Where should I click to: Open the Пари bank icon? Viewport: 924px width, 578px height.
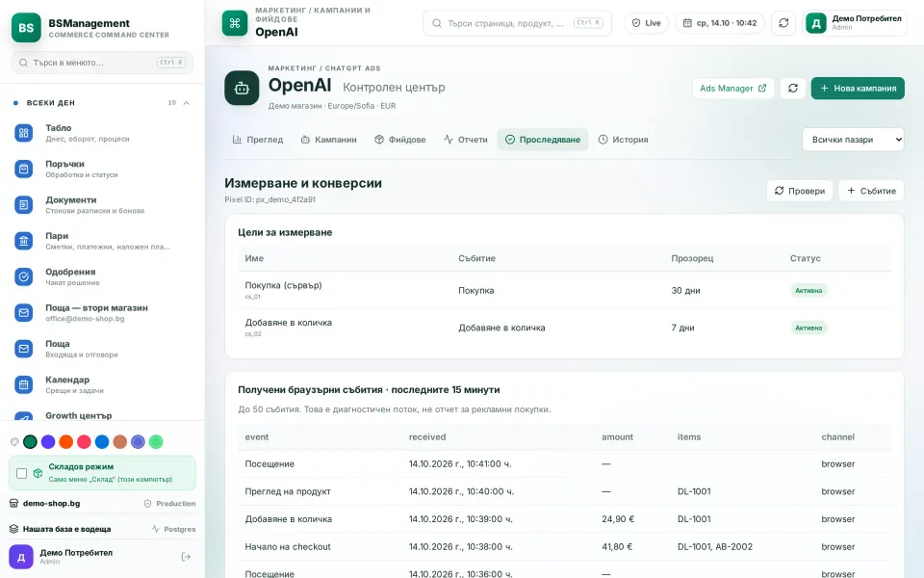click(23, 241)
